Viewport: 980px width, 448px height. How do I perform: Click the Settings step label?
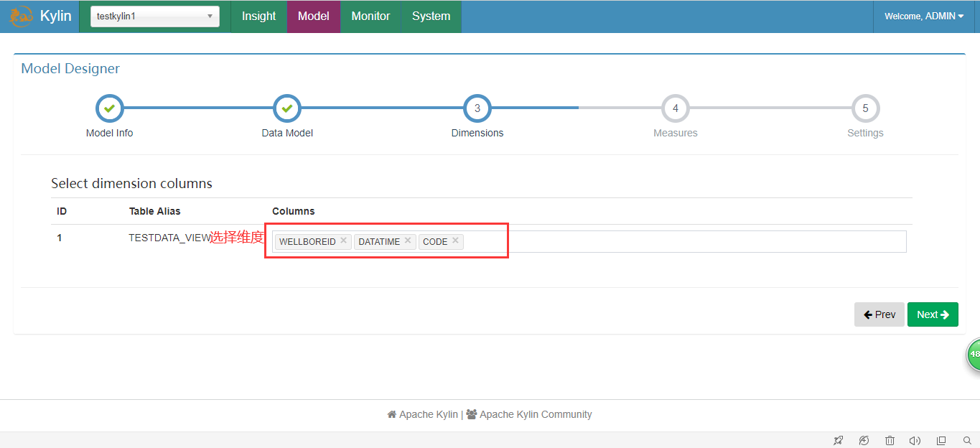(865, 133)
